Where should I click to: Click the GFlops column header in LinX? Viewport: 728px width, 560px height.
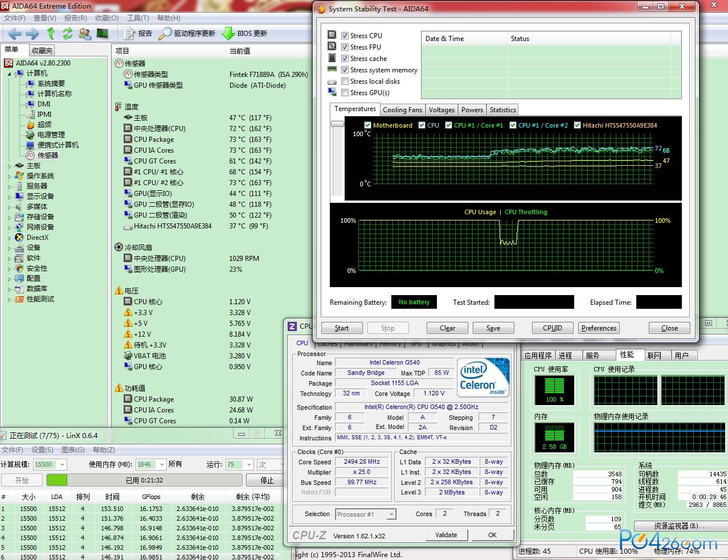[151, 497]
